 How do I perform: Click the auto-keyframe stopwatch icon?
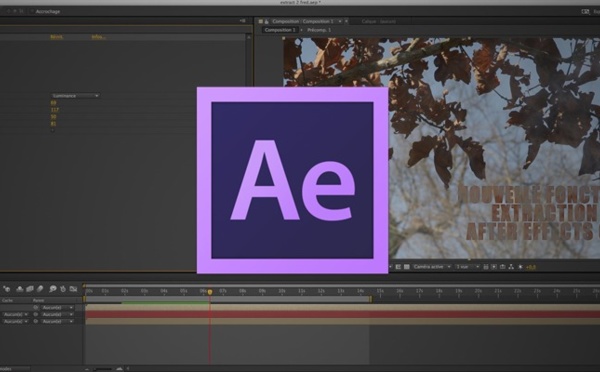(x=63, y=289)
